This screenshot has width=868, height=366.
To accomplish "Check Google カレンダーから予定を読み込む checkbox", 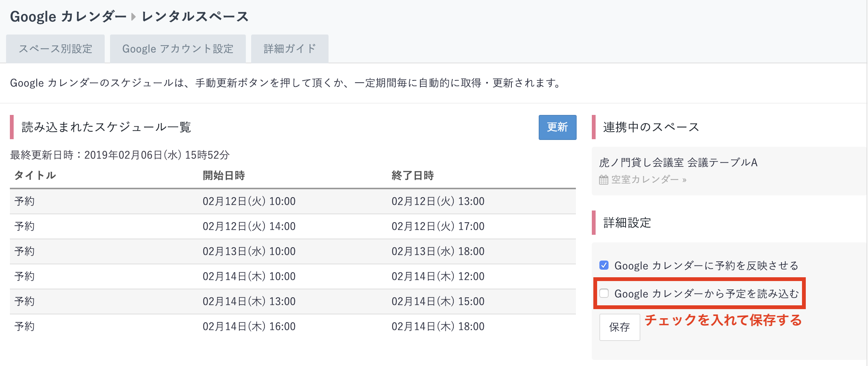I will tap(604, 293).
